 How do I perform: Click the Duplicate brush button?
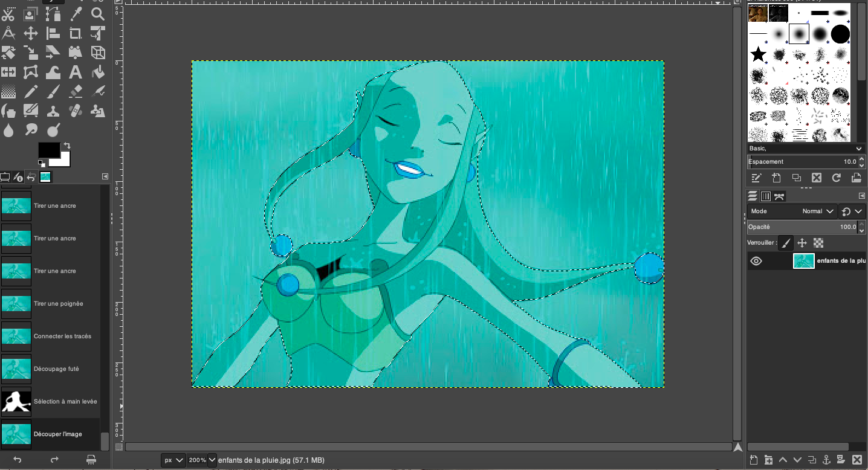pos(796,178)
